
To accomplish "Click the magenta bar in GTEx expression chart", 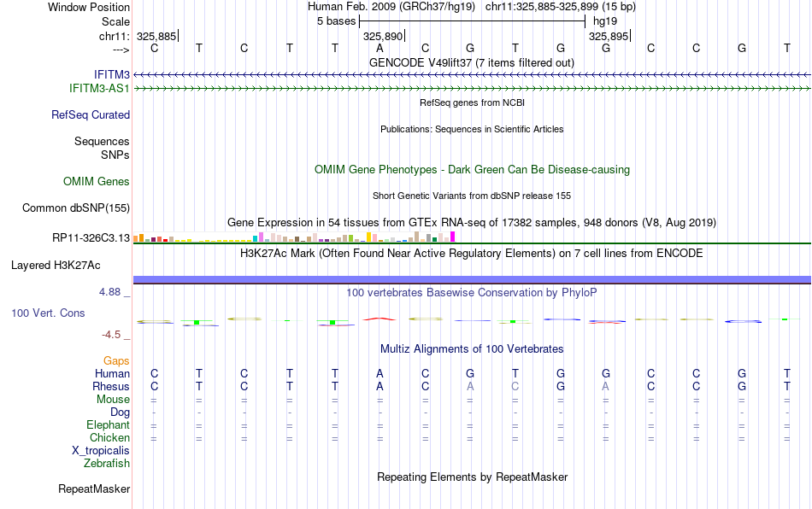I will (453, 237).
